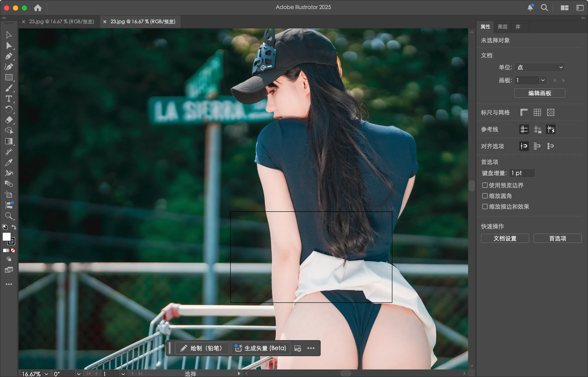Toggle show guides button
This screenshot has height=377, width=588.
tap(524, 129)
